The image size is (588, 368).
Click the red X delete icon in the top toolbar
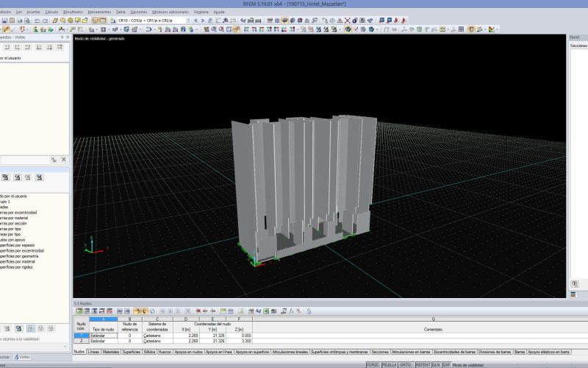click(x=347, y=21)
